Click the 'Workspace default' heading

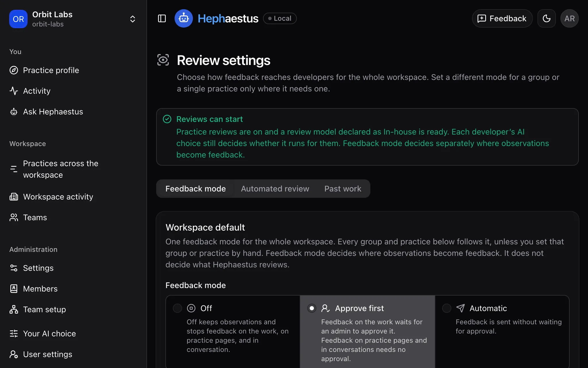tap(205, 227)
